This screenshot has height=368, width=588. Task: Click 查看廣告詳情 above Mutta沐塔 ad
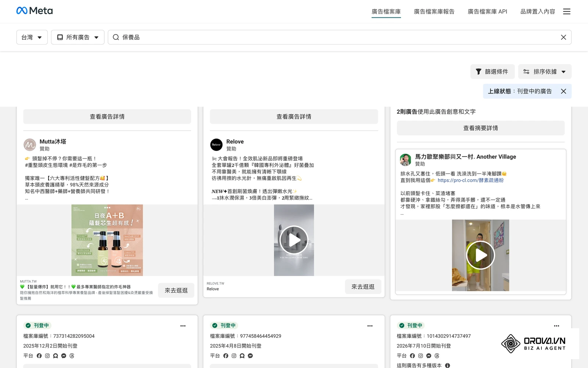click(x=107, y=117)
